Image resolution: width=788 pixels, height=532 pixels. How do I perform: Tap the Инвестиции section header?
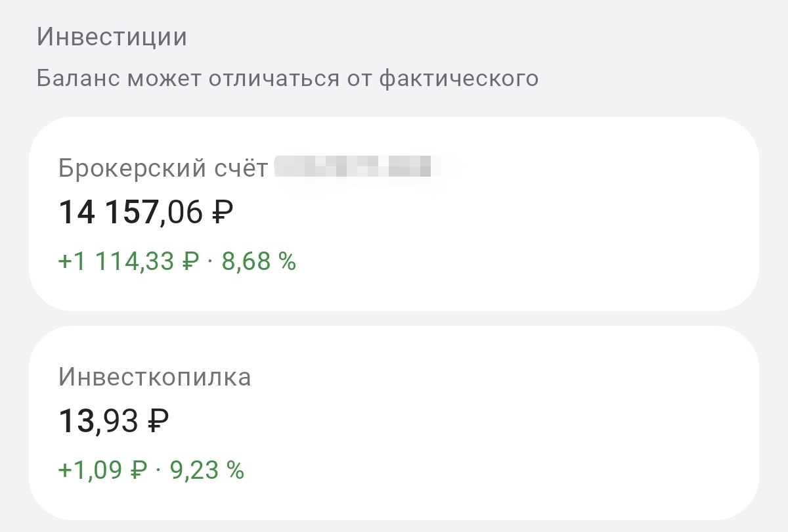pos(112,37)
